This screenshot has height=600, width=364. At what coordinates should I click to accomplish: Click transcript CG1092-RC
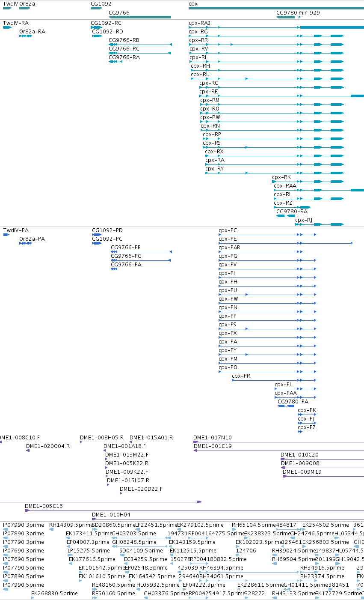coord(106,23)
